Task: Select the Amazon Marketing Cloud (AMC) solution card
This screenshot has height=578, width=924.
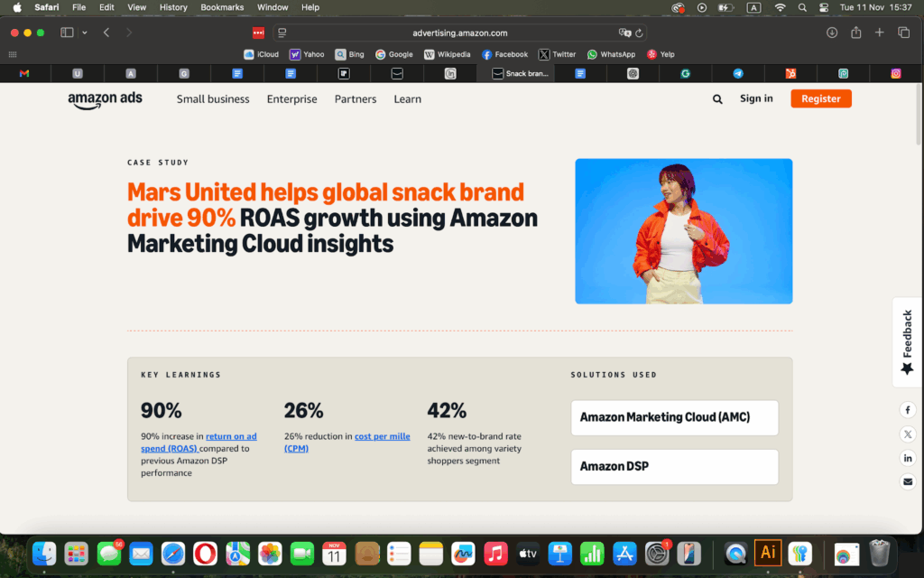Action: [674, 418]
